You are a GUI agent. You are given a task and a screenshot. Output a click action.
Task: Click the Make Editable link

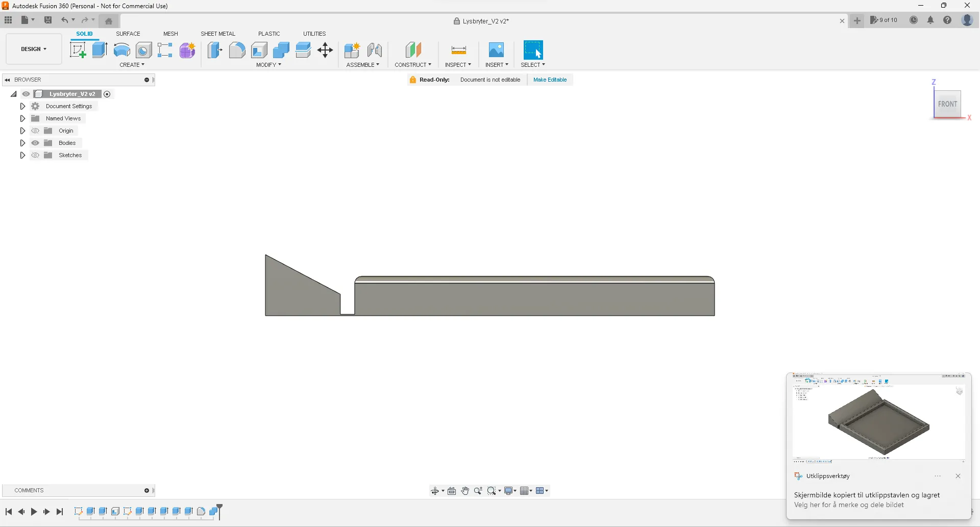coord(550,80)
